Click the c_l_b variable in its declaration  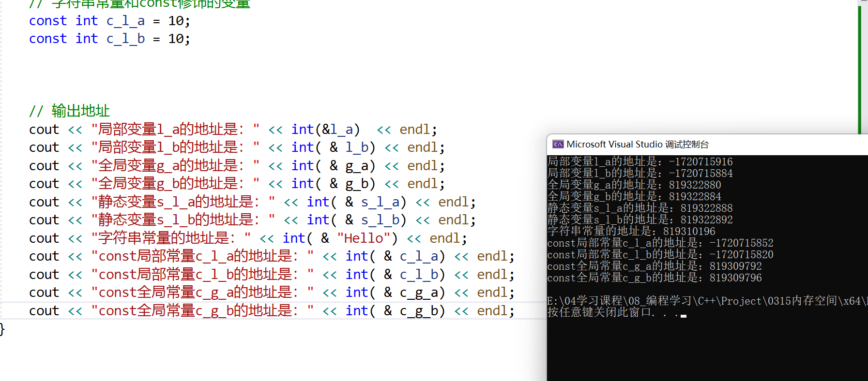(x=125, y=39)
